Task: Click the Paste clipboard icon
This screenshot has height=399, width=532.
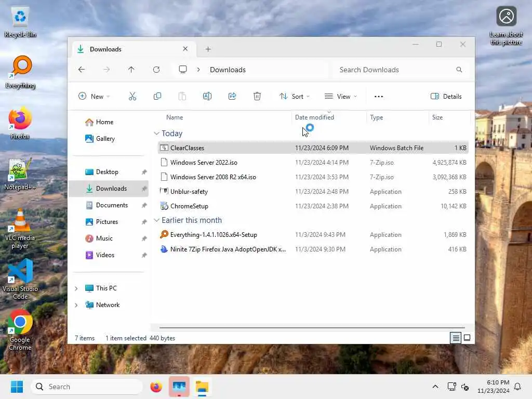Action: coord(182,96)
